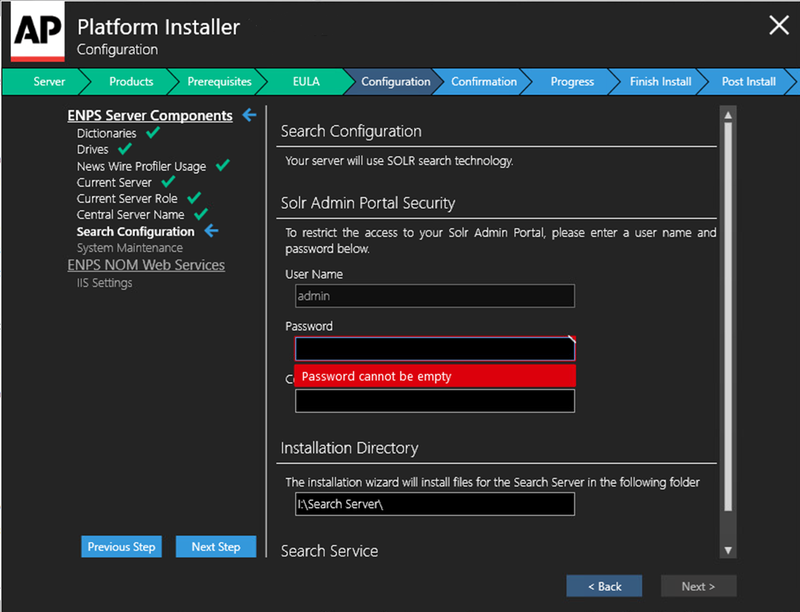Click the Previous Step button
Image resolution: width=800 pixels, height=612 pixels.
pyautogui.click(x=121, y=547)
